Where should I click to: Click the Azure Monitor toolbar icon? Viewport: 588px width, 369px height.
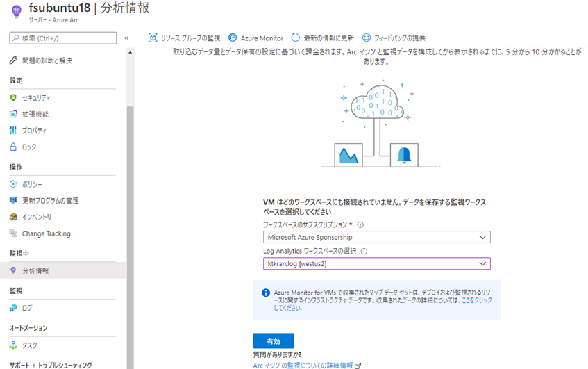tap(233, 38)
